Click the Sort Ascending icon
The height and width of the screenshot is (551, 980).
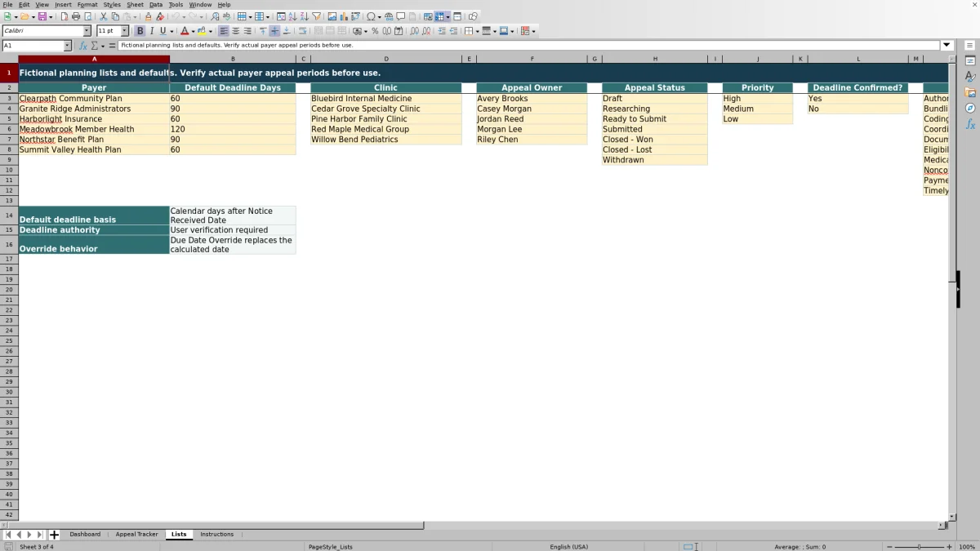292,16
